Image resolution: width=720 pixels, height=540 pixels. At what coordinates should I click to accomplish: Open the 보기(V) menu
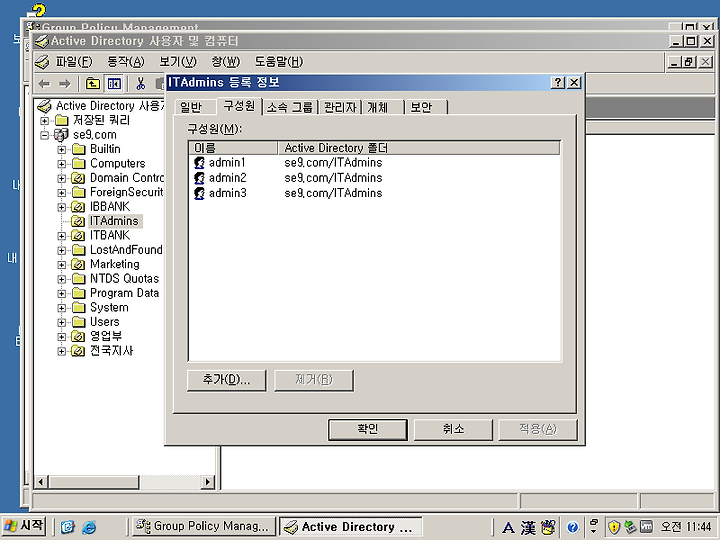coord(178,62)
